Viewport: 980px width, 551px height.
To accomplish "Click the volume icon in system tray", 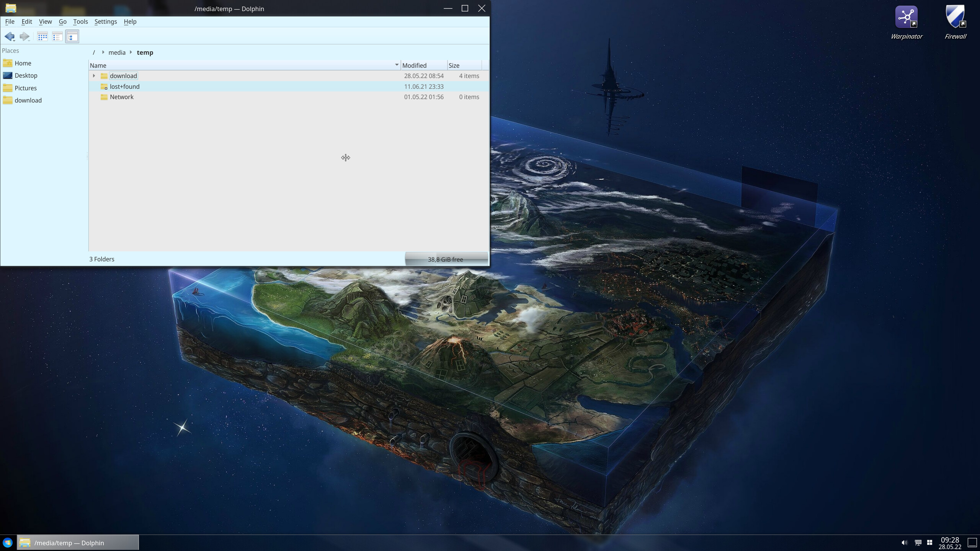I will click(904, 543).
